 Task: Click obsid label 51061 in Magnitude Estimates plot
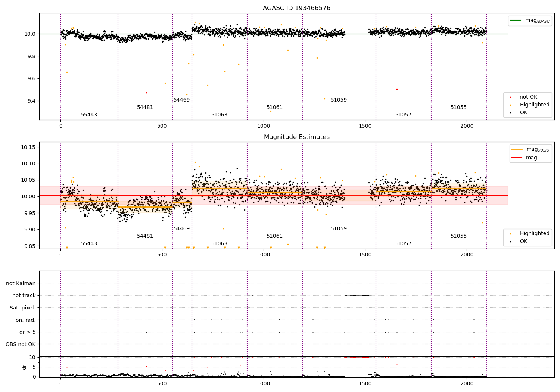coord(274,236)
